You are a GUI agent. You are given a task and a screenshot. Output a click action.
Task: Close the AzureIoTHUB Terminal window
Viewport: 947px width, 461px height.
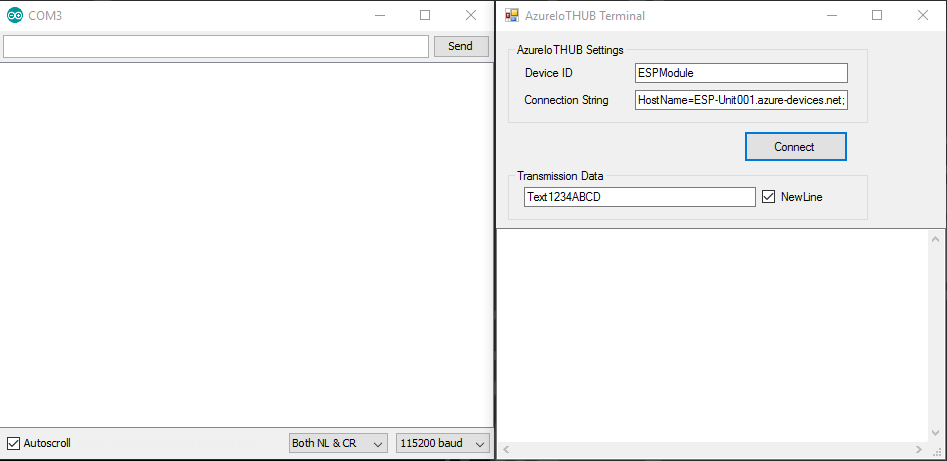coord(923,16)
